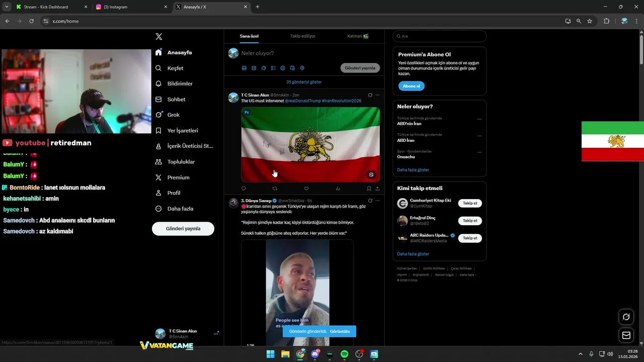Click Görüntüle in the sent notification
The width and height of the screenshot is (644, 362).
click(340, 331)
